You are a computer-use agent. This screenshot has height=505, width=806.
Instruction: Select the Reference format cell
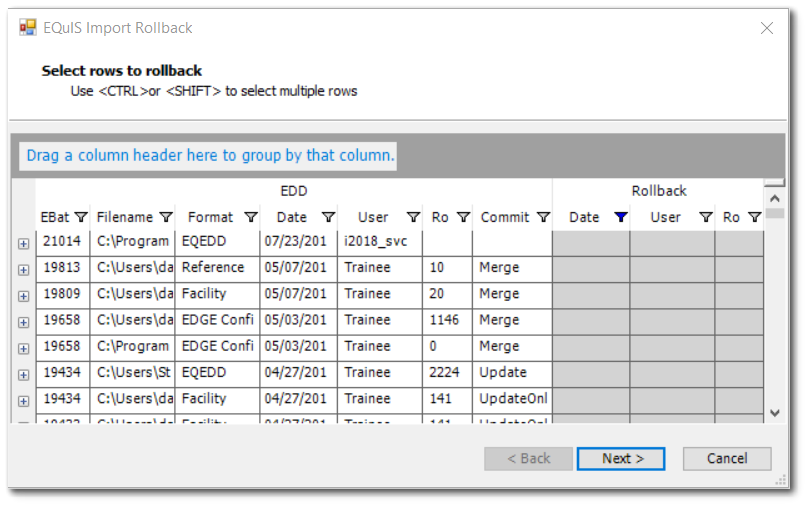coord(217,268)
